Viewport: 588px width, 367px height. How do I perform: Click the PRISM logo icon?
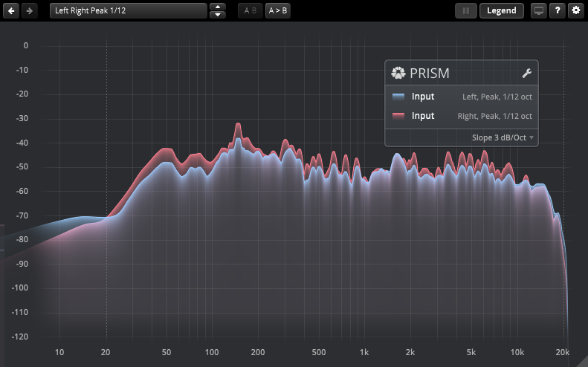tap(398, 73)
